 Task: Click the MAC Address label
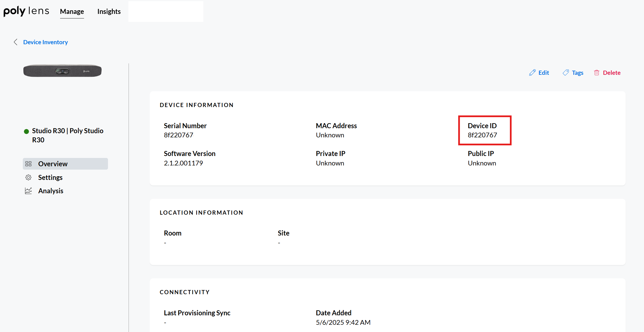336,126
